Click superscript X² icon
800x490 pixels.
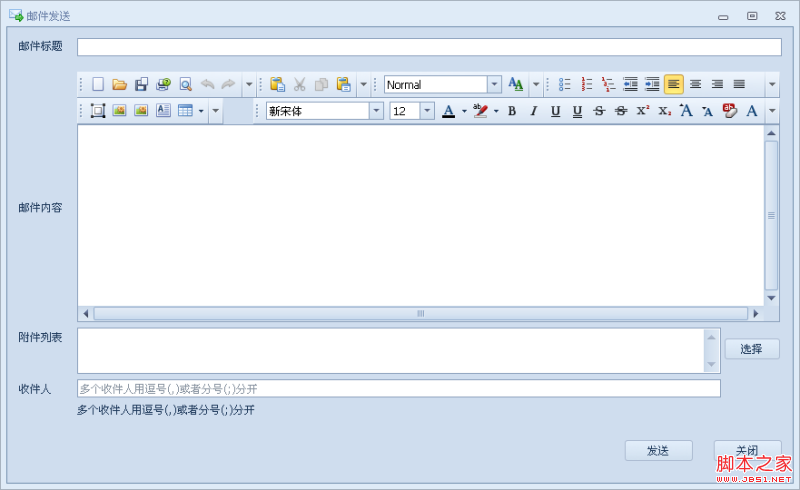pyautogui.click(x=643, y=111)
